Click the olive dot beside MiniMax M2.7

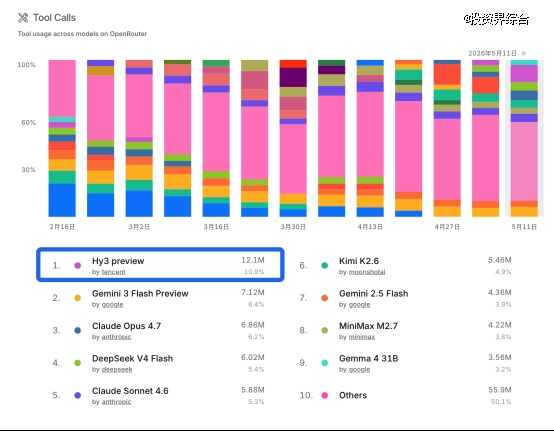point(325,330)
